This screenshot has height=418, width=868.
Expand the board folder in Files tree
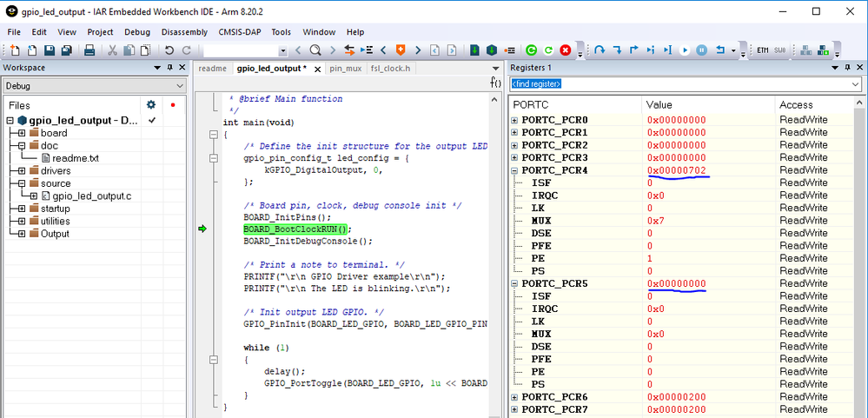click(x=22, y=133)
